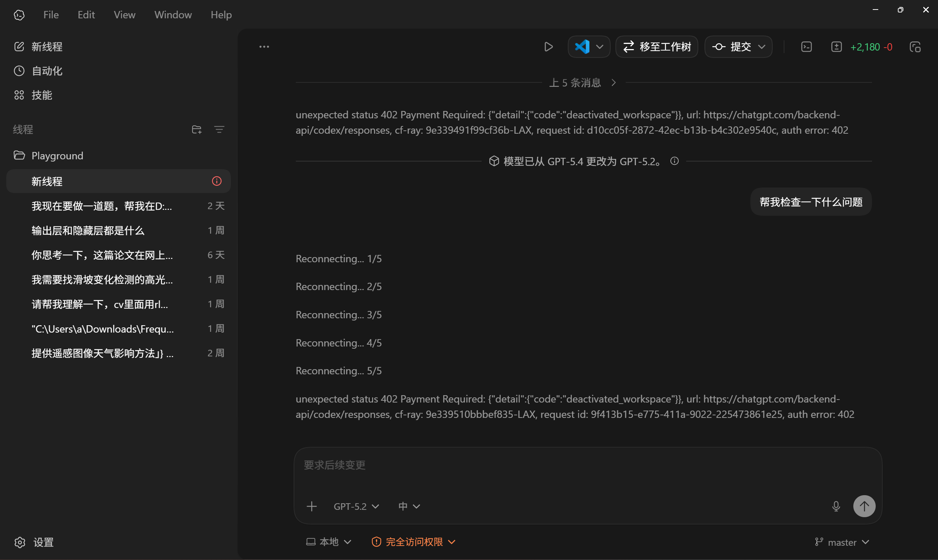
Task: Click 移至工作树 button
Action: [657, 47]
